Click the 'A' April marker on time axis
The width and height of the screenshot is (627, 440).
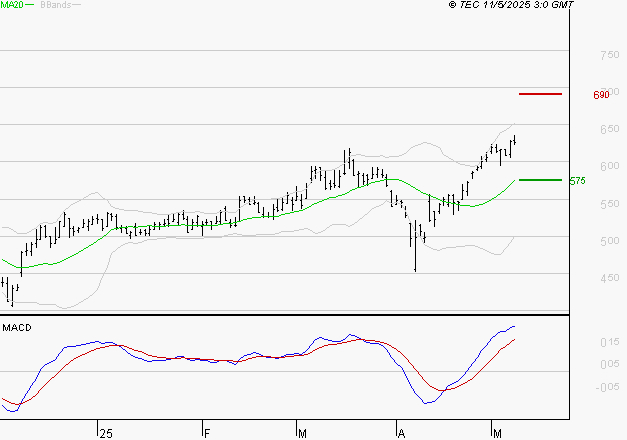tap(401, 432)
